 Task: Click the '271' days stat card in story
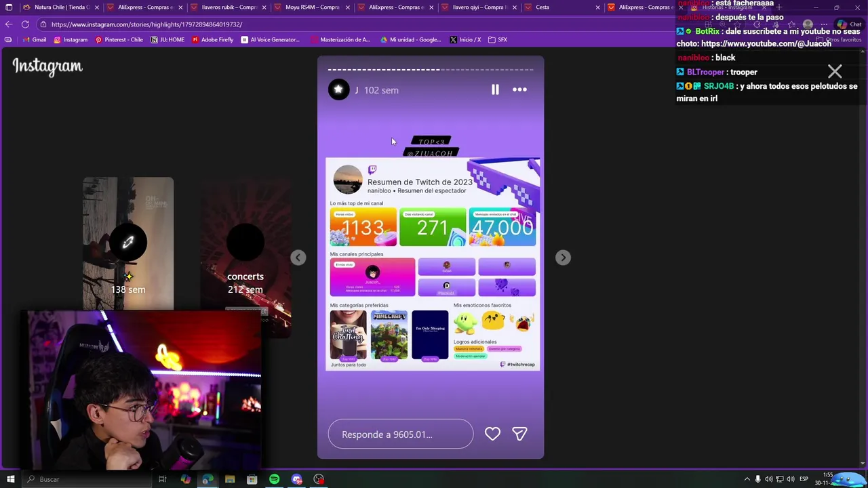(433, 227)
